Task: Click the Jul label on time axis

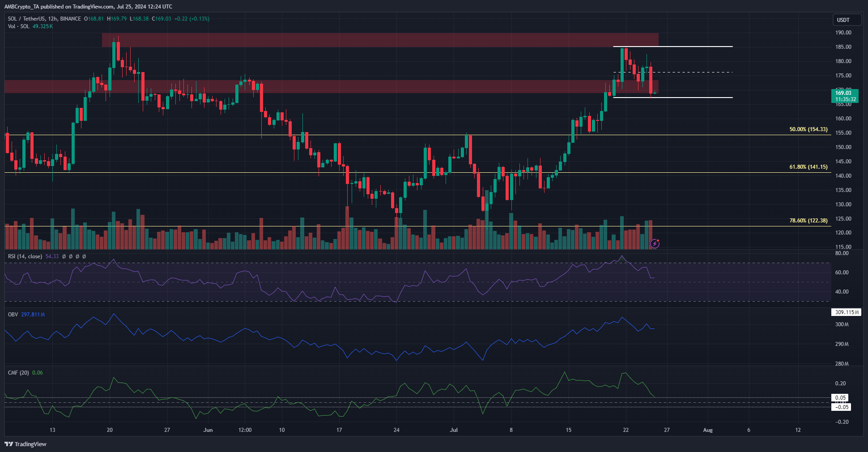Action: click(x=454, y=430)
